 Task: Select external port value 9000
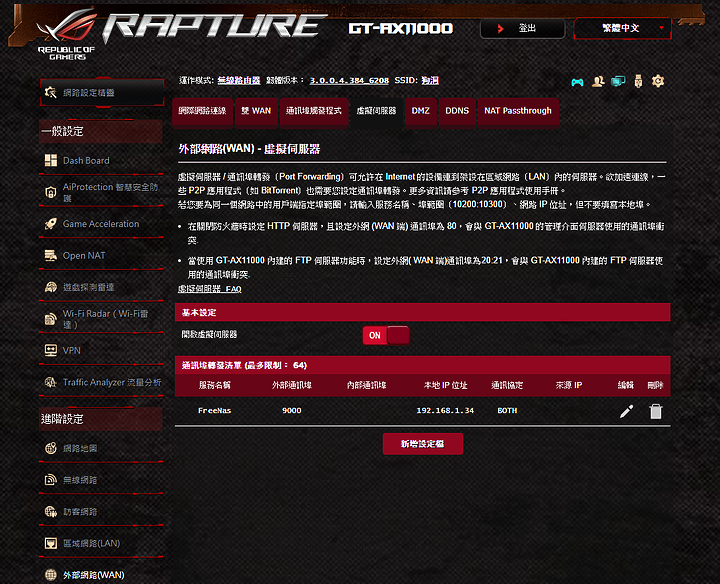(x=292, y=410)
